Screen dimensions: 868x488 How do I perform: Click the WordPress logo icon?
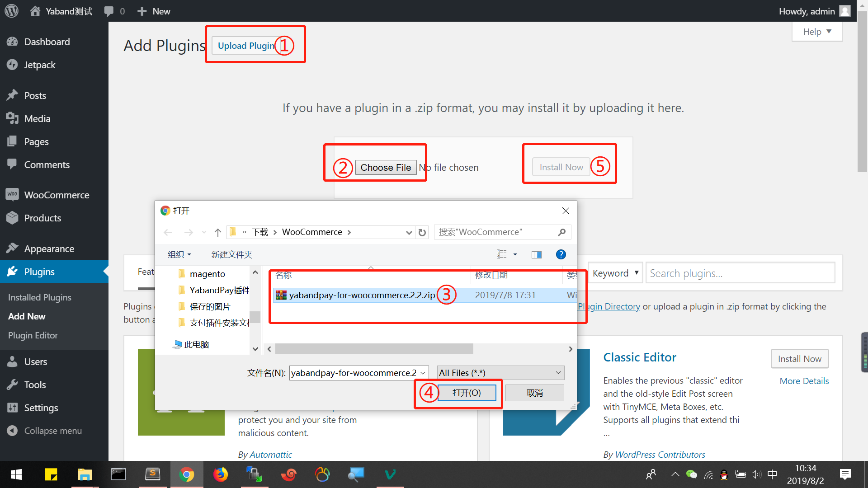(11, 11)
